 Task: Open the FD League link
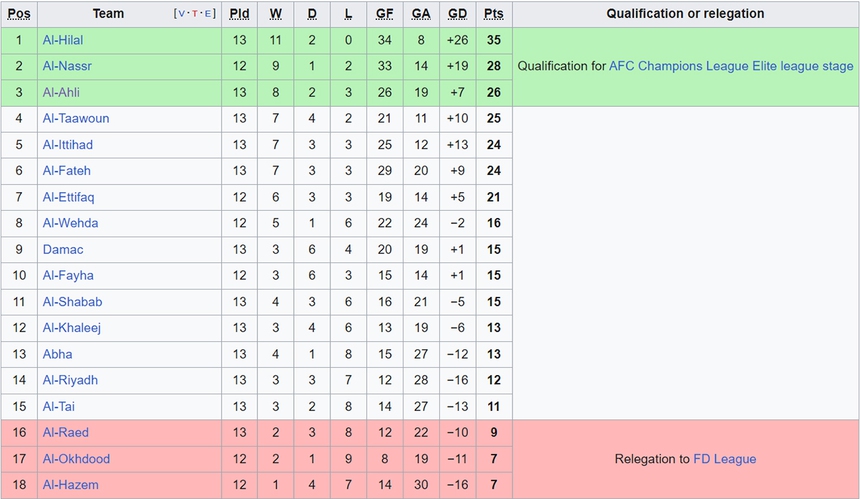(725, 459)
